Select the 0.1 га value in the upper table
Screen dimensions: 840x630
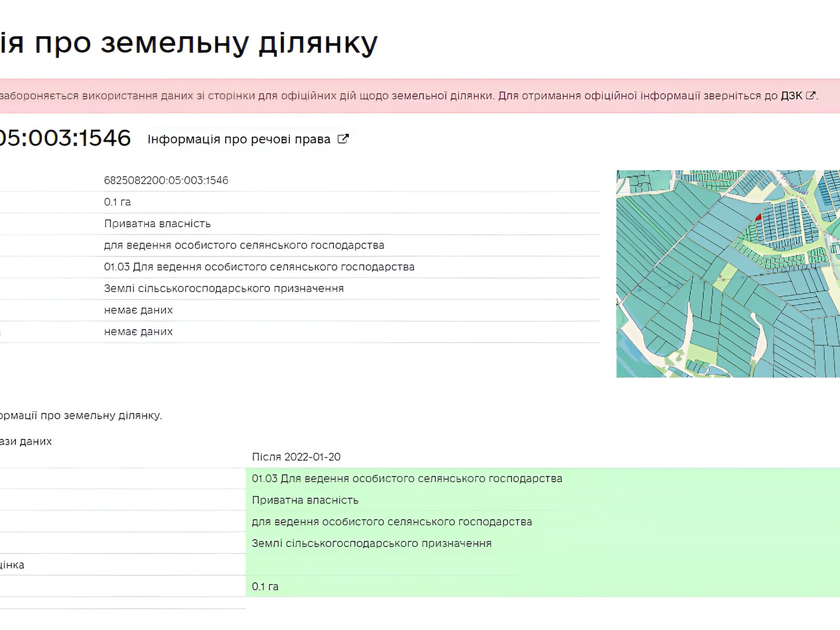point(117,202)
